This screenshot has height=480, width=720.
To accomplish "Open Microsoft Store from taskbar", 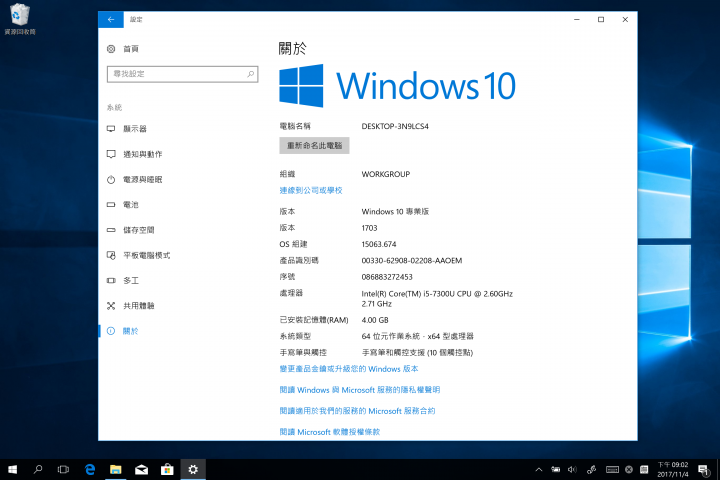I will tap(167, 469).
